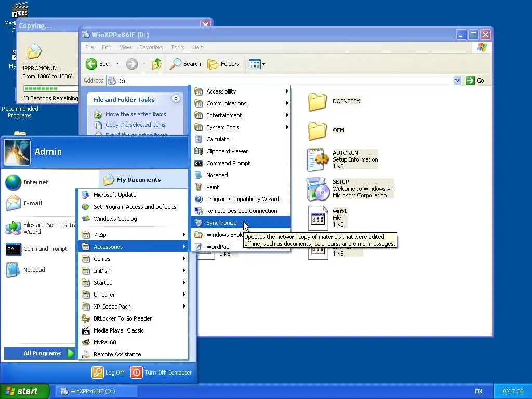Select the SETUP application file

pos(350,189)
